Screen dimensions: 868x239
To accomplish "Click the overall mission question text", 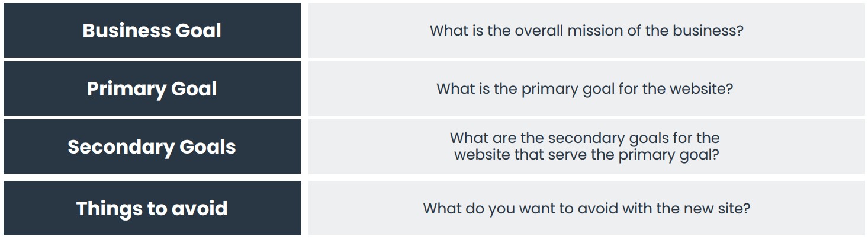I will (x=586, y=31).
